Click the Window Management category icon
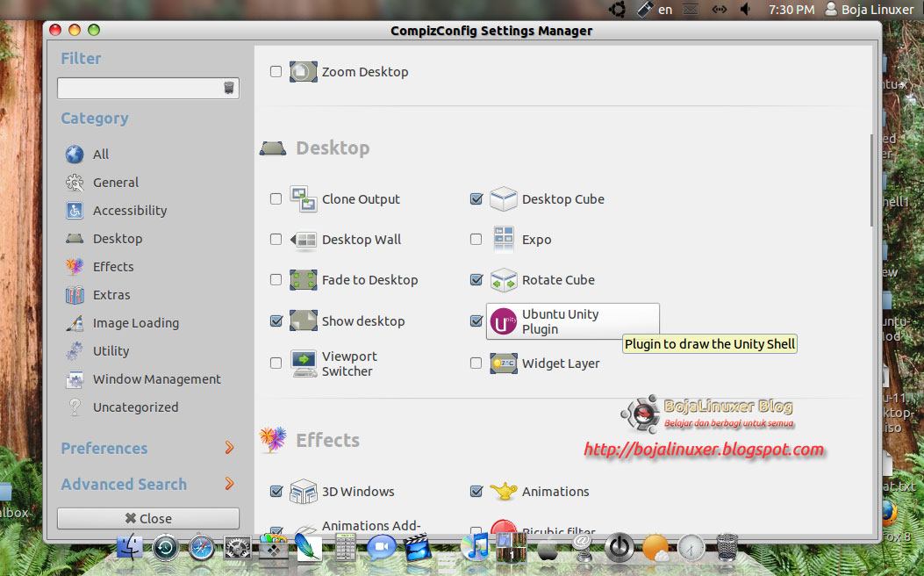This screenshot has width=924, height=576. point(75,378)
